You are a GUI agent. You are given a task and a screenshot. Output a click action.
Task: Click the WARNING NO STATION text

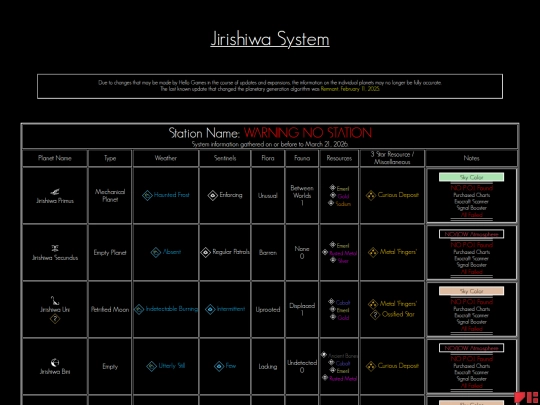[308, 133]
